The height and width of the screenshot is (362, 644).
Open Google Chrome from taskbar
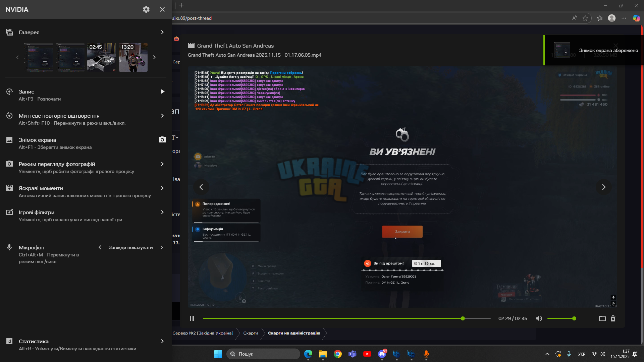(337, 354)
